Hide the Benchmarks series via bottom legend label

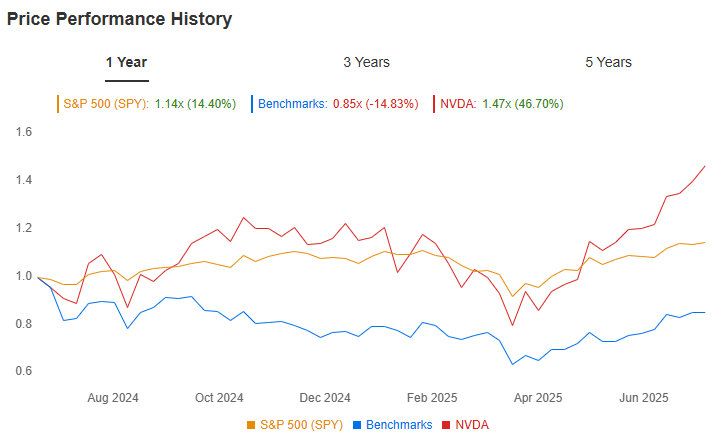(x=399, y=425)
